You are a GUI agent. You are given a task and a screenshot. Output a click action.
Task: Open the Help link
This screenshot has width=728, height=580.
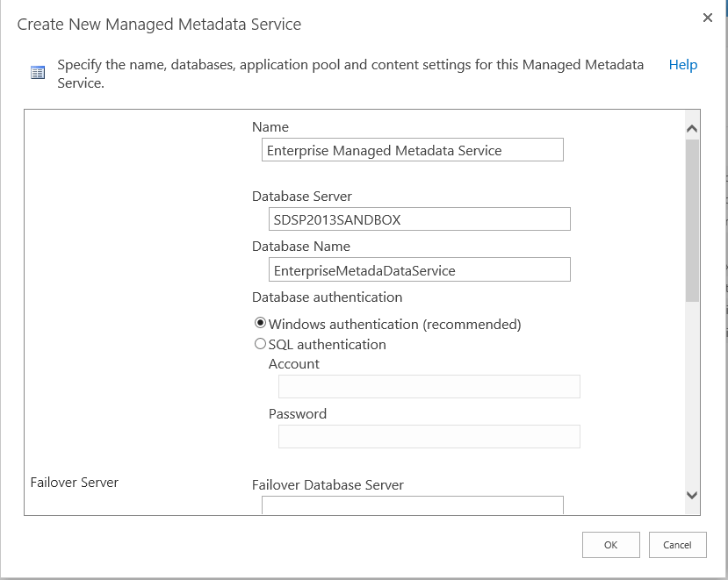tap(682, 65)
